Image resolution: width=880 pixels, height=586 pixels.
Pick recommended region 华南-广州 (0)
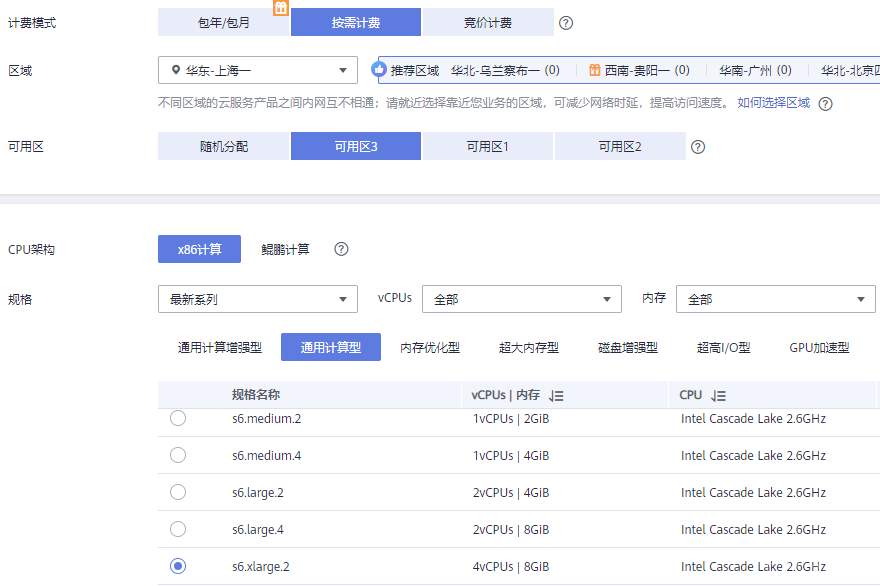(755, 70)
